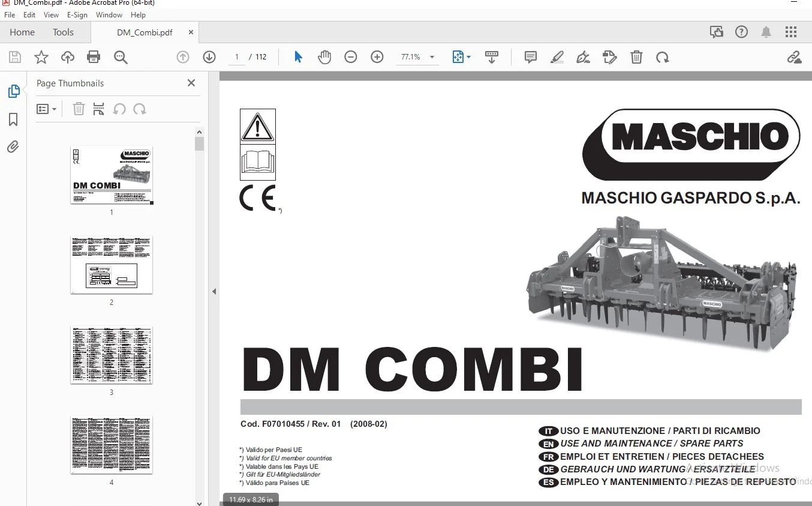The width and height of the screenshot is (812, 506).
Task: Select page 4 thumbnail
Action: click(112, 445)
